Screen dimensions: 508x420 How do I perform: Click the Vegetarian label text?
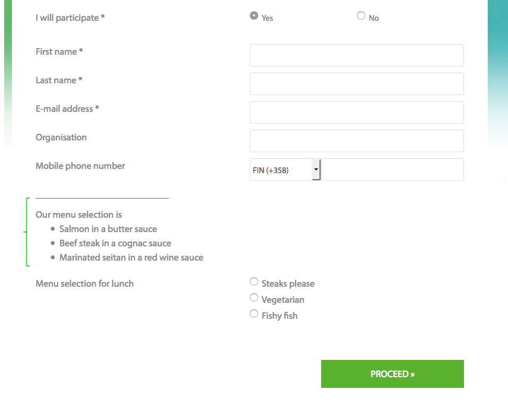[283, 300]
